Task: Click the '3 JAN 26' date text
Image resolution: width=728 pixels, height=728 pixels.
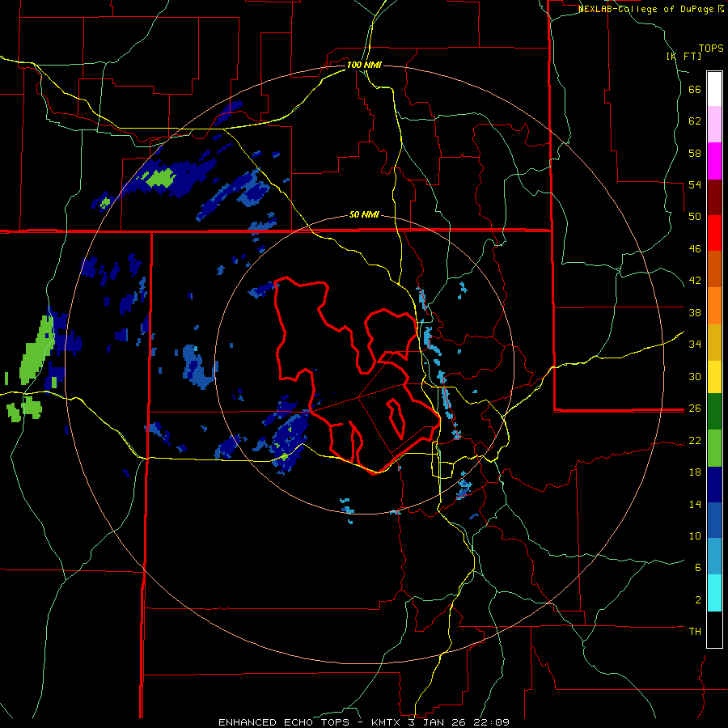Action: pos(437,722)
